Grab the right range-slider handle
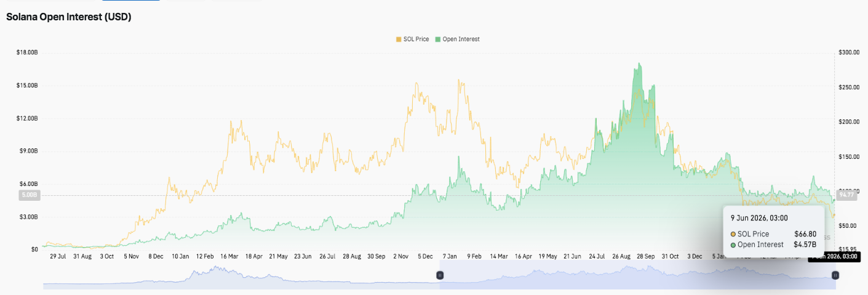The image size is (868, 295). point(835,275)
